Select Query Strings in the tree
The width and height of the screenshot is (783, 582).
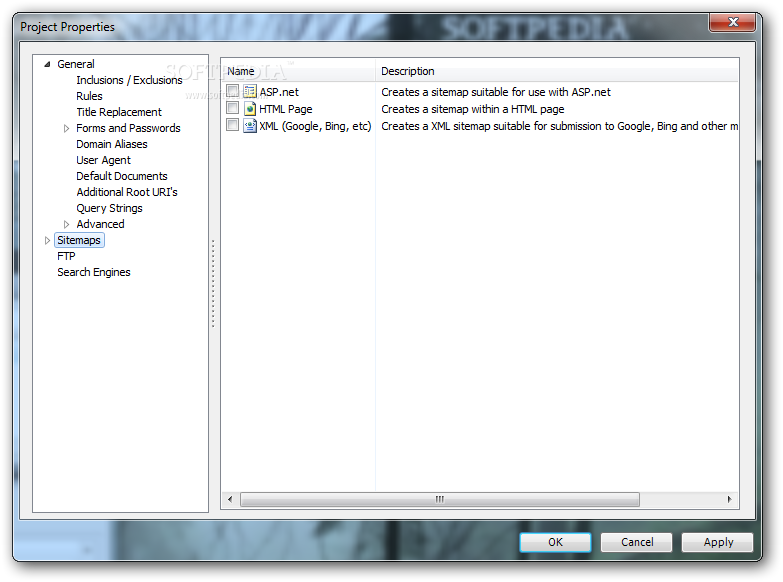point(109,208)
